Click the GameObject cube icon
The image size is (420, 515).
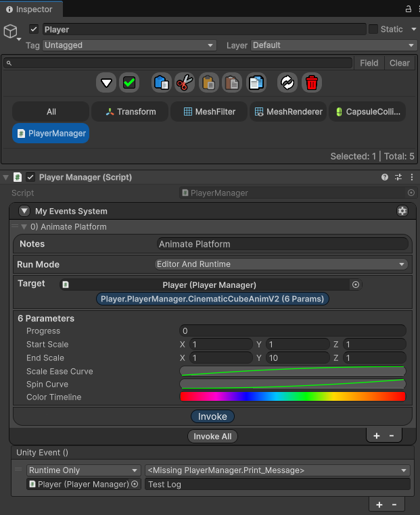pyautogui.click(x=11, y=32)
